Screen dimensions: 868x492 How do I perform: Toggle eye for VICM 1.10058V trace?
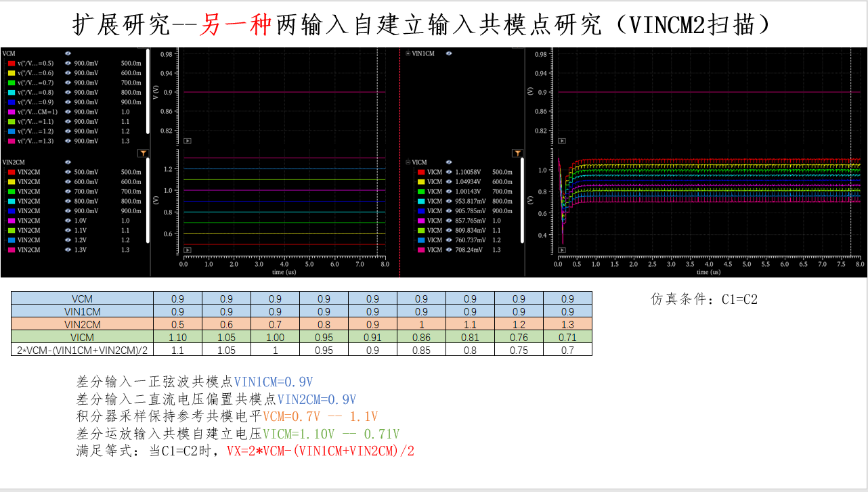(x=449, y=172)
